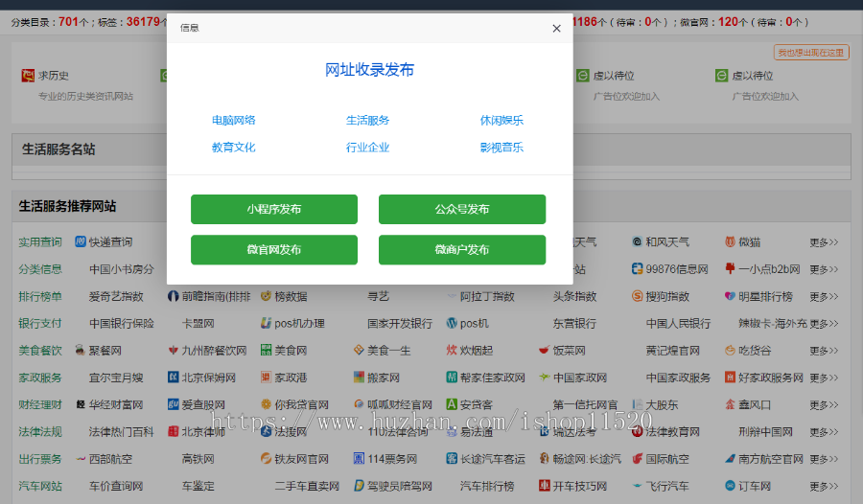Click the 微猫 icon

tap(730, 241)
